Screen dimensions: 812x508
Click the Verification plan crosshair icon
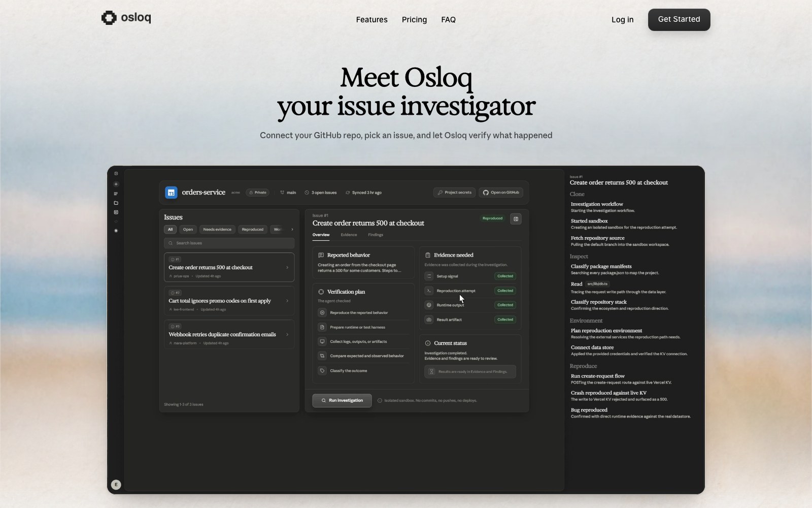[321, 292]
